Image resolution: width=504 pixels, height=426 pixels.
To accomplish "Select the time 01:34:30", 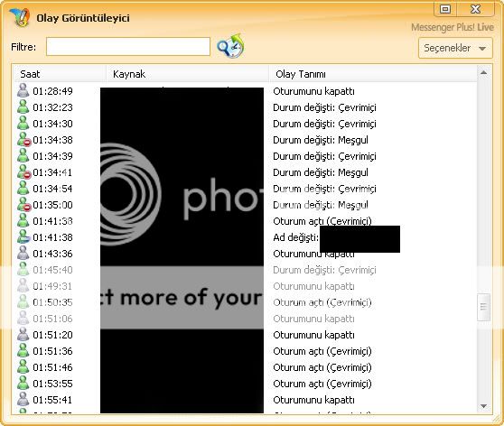I will (x=52, y=124).
